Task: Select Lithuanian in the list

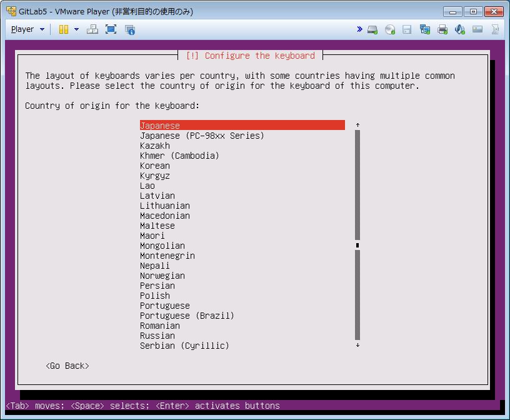Action: click(165, 206)
